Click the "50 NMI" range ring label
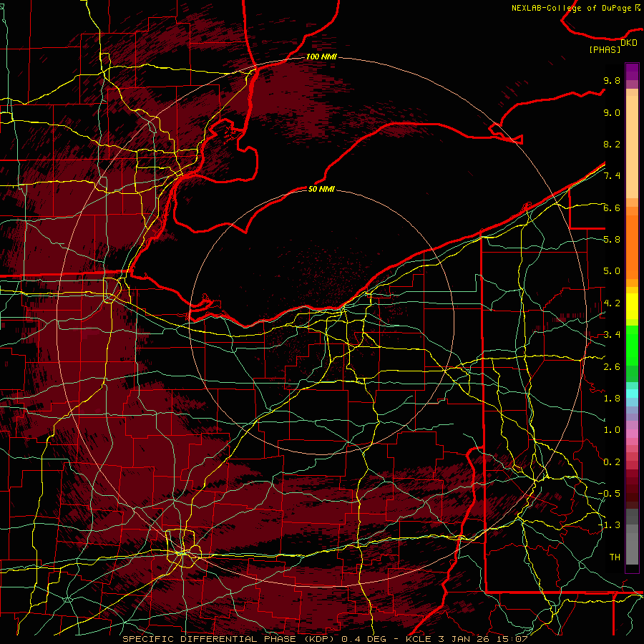The width and height of the screenshot is (644, 644). 321,189
